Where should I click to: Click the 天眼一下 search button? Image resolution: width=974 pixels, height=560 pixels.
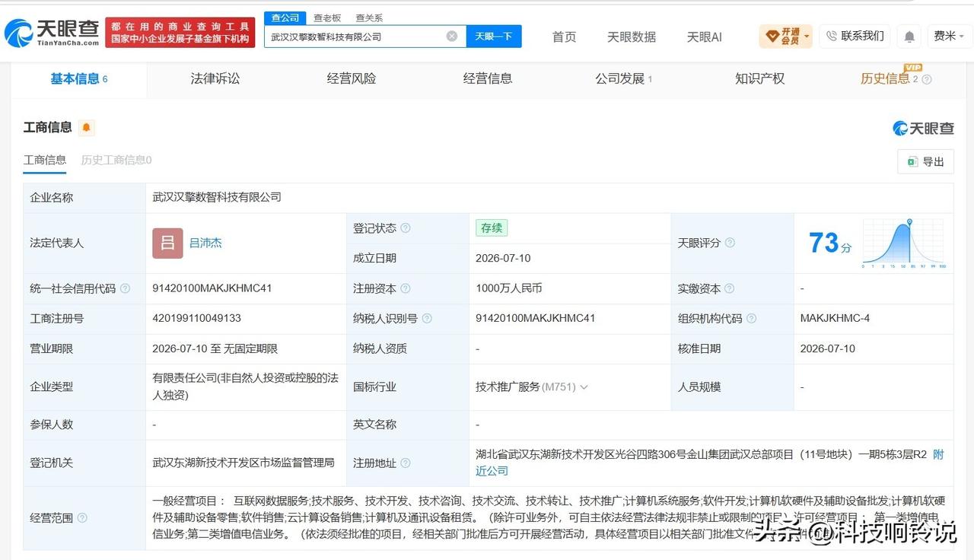494,36
